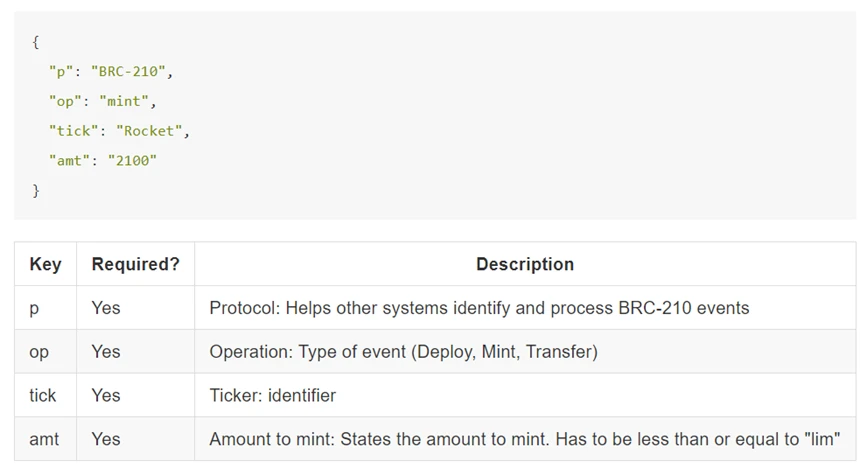Click the "Yes" cell in the op row
Screen dimensions: 867x468
(x=106, y=352)
